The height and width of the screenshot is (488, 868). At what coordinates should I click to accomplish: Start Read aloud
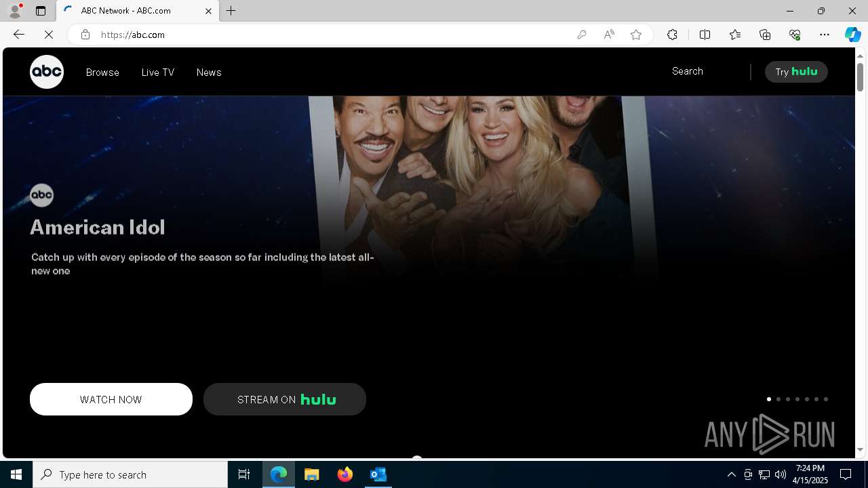click(x=609, y=35)
